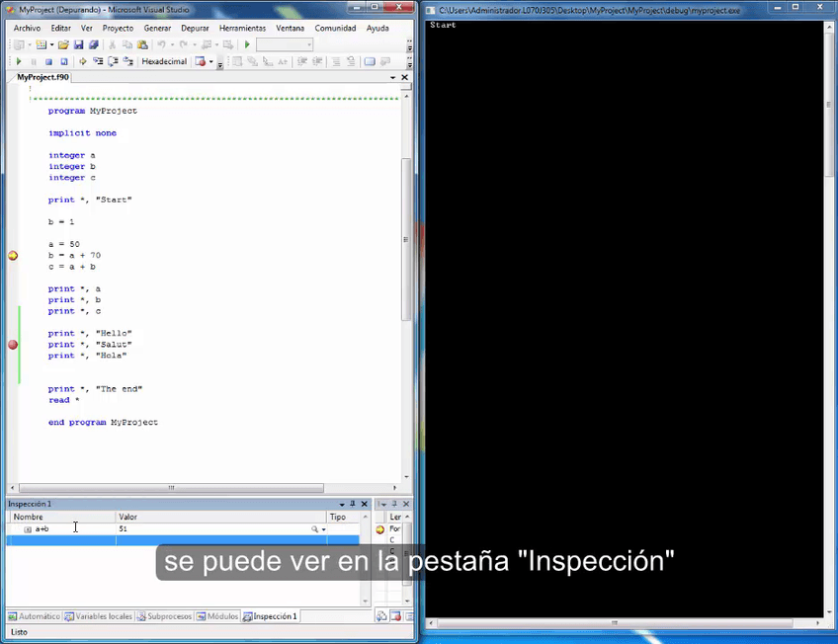838x644 pixels.
Task: Open the Depurar menu
Action: [x=195, y=29]
